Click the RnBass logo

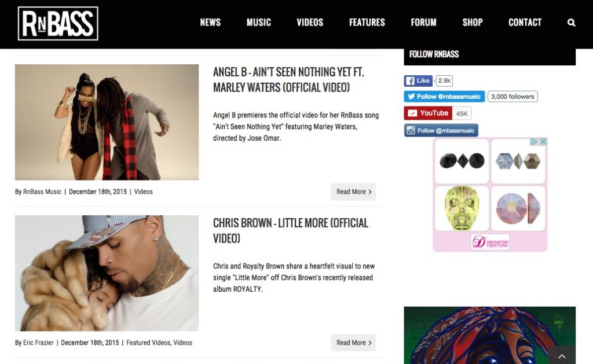(58, 23)
